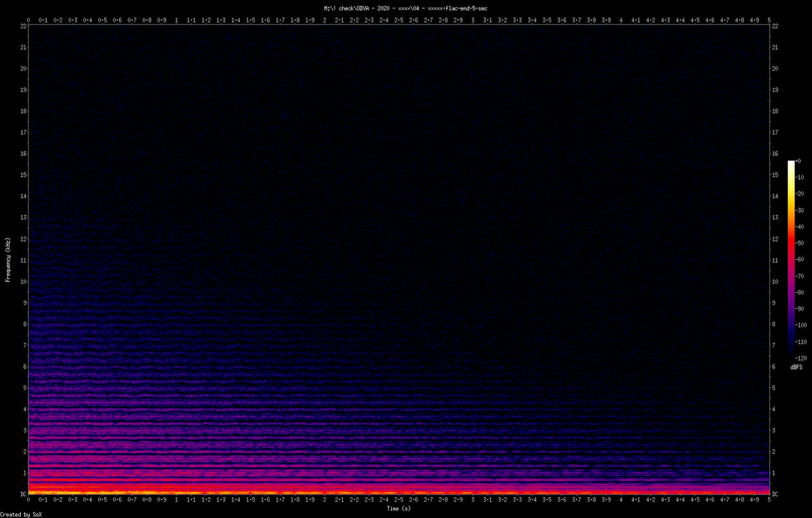Click the '20' tick on the right frequency axis
Viewport: 812px width, 518px height.
click(x=775, y=69)
